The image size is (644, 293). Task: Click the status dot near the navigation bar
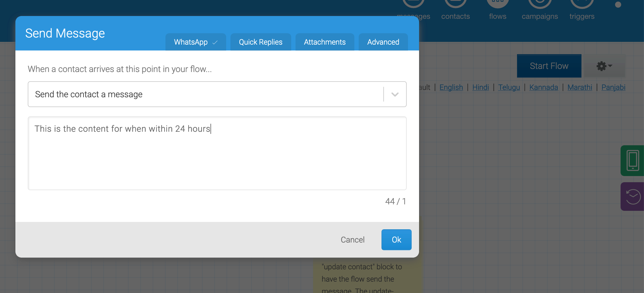[x=618, y=5]
